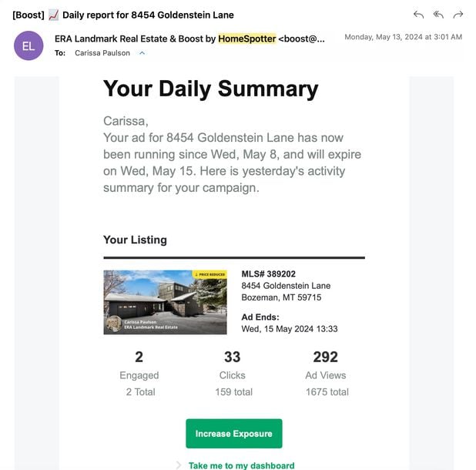
Task: Click the agent headshot on listing photo
Action: [x=115, y=324]
